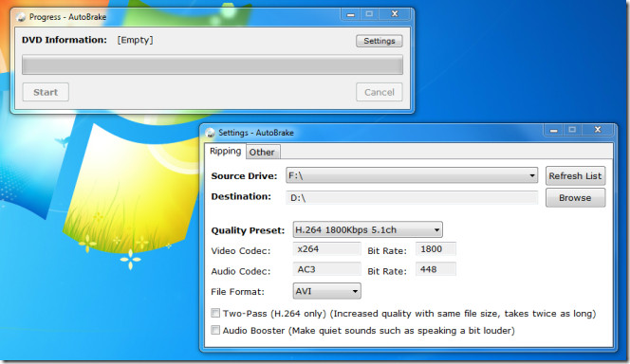Minimize the Settings - AutoBrake window
The width and height of the screenshot is (630, 364).
(x=554, y=130)
